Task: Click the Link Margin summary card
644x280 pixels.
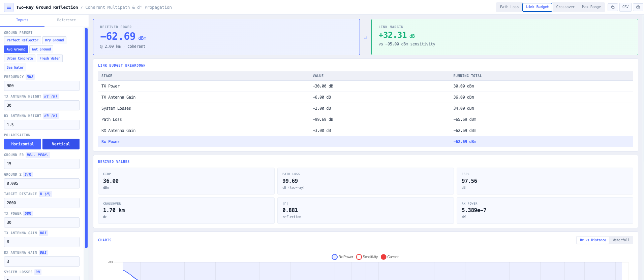Action: pyautogui.click(x=504, y=37)
